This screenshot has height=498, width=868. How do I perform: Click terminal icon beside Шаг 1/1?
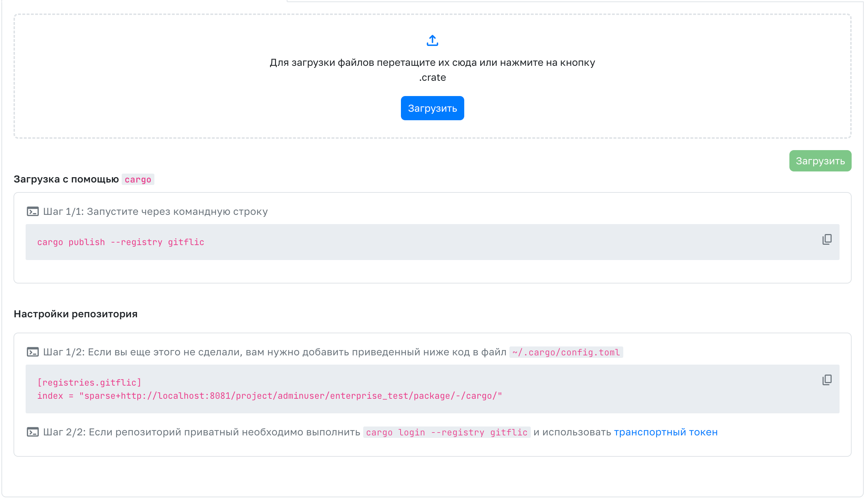(33, 212)
